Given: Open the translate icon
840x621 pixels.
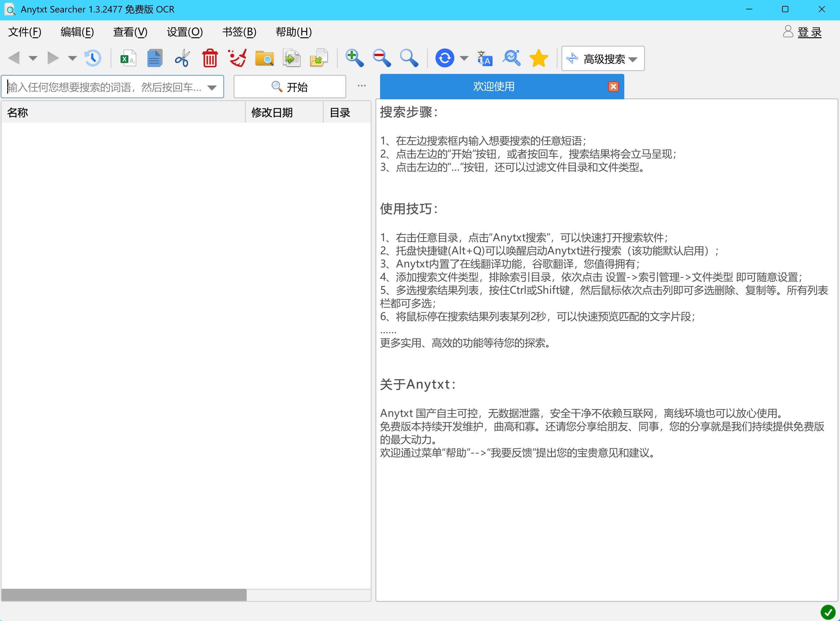Looking at the screenshot, I should [x=484, y=58].
